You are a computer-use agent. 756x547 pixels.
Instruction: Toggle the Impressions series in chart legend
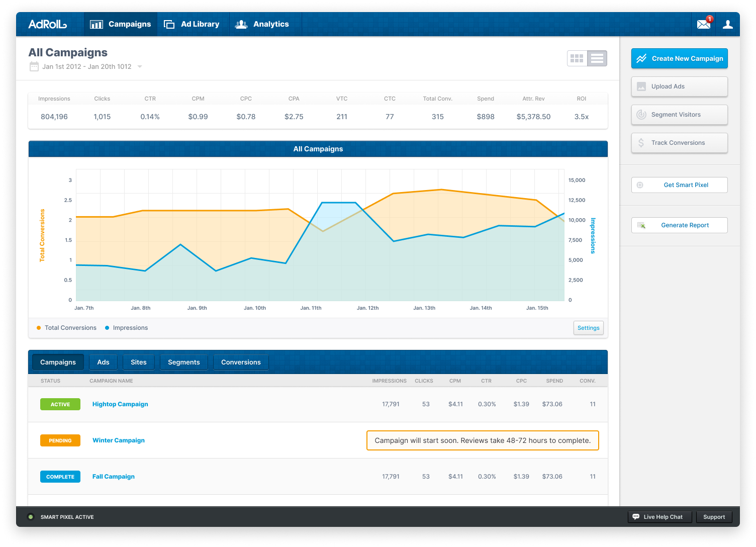click(x=126, y=328)
